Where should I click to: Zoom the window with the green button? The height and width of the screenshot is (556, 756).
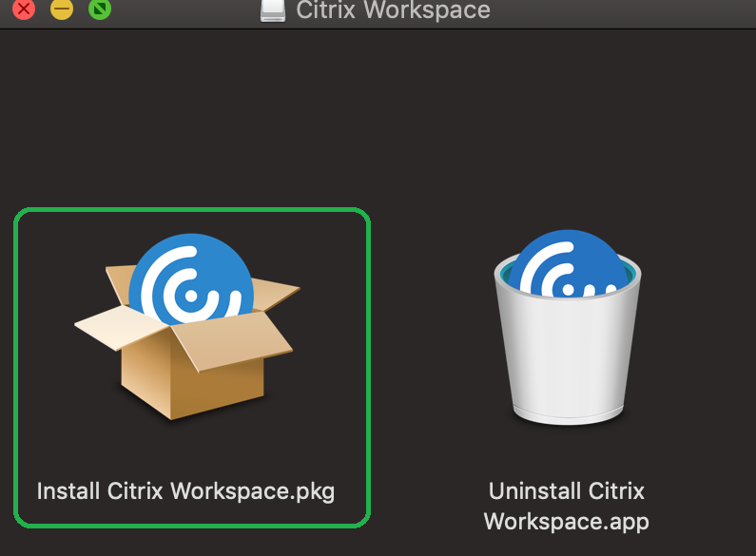[x=100, y=9]
